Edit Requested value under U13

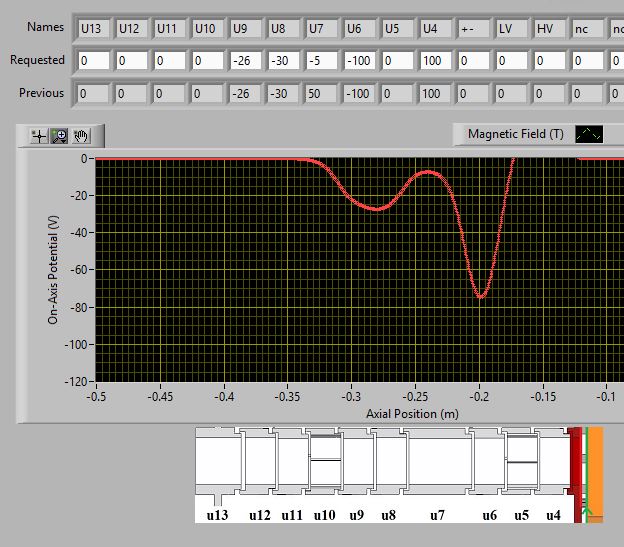[x=94, y=60]
